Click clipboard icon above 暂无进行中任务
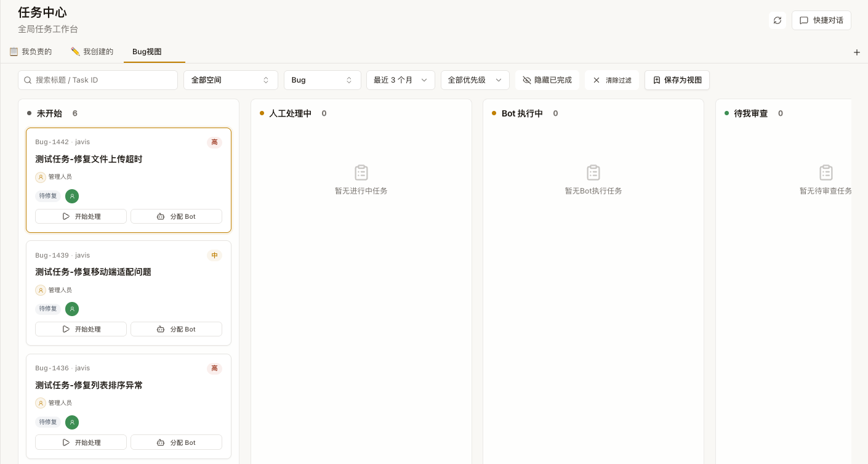Image resolution: width=868 pixels, height=464 pixels. coord(361,173)
